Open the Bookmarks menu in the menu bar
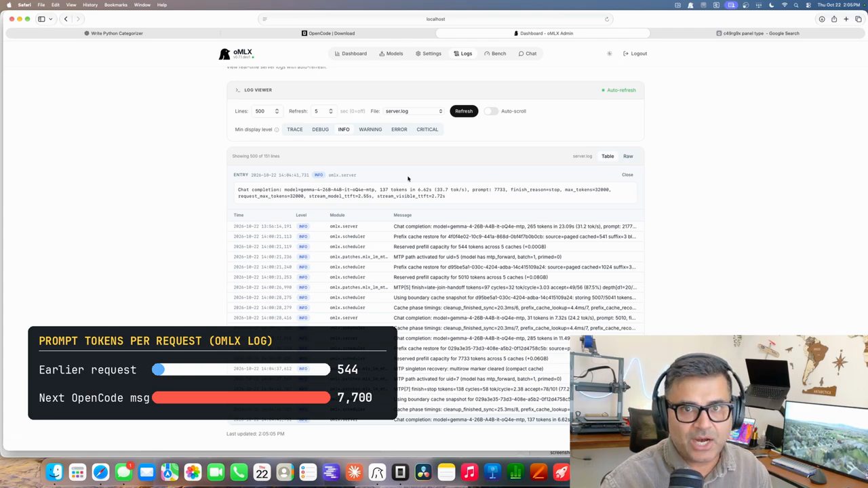 tap(116, 5)
